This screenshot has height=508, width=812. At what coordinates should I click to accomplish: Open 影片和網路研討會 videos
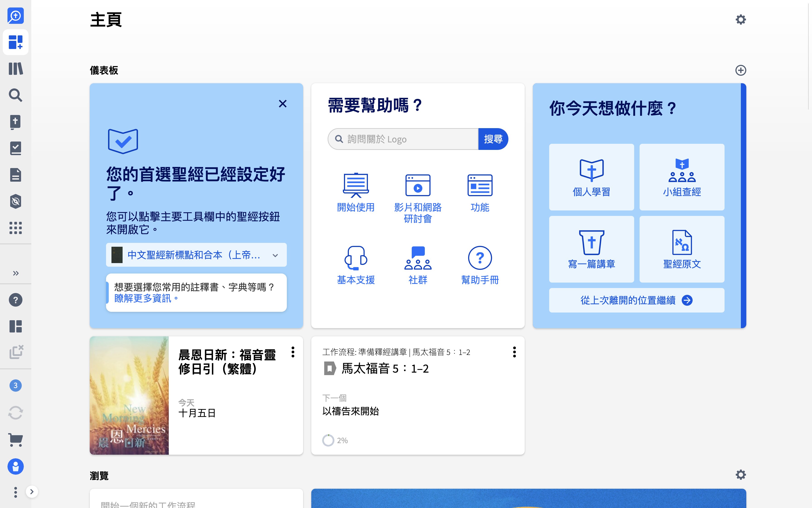point(418,199)
